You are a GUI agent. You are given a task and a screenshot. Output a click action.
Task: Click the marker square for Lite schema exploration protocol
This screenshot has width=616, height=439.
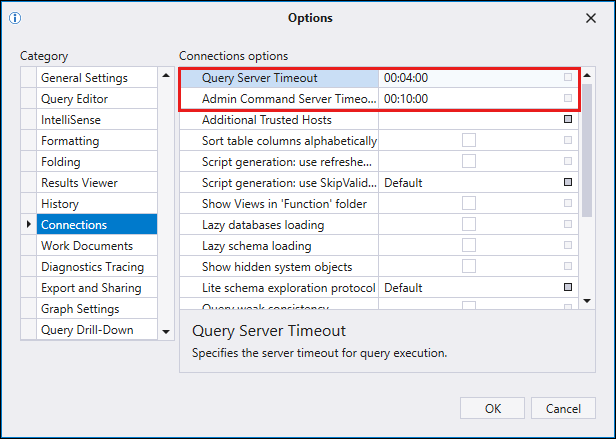568,288
